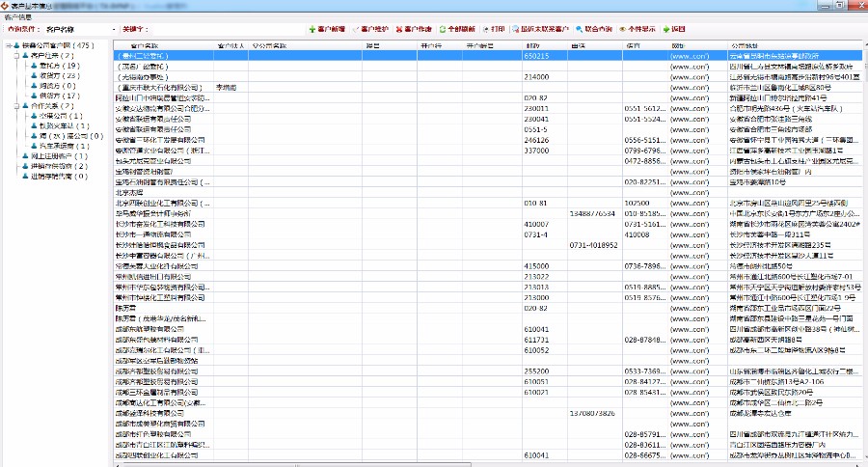Image resolution: width=868 pixels, height=467 pixels.
Task: Click the 客户新增 (add customer) plus icon
Action: point(312,30)
